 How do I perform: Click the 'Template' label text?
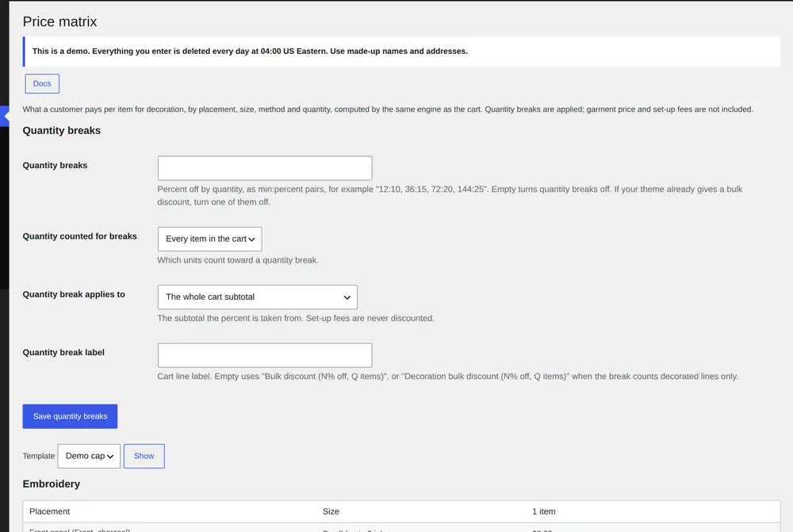tap(38, 456)
